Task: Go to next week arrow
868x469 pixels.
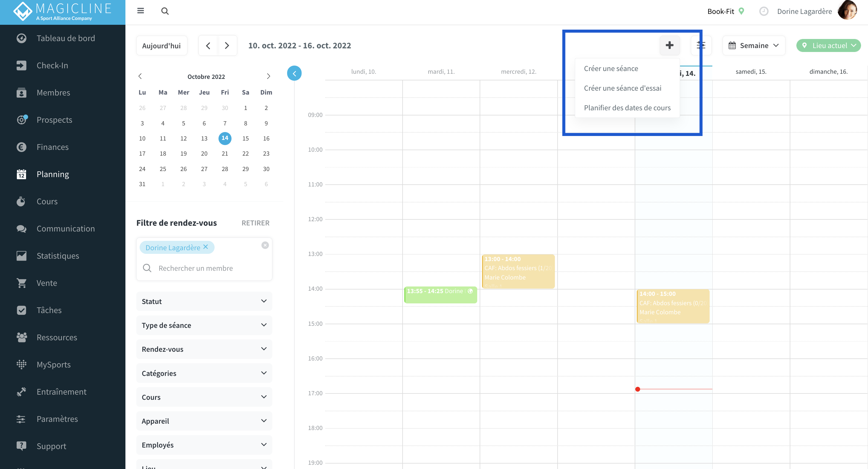Action: tap(227, 46)
